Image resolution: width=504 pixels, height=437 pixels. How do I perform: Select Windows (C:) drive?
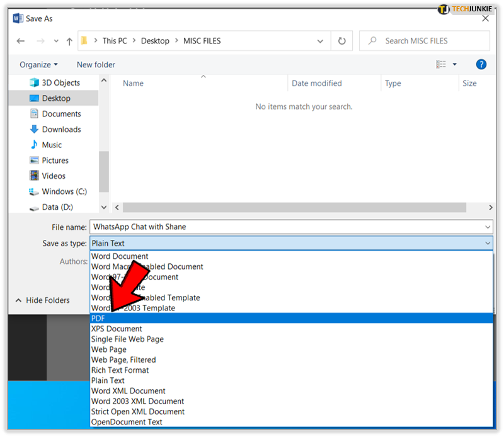pos(64,191)
